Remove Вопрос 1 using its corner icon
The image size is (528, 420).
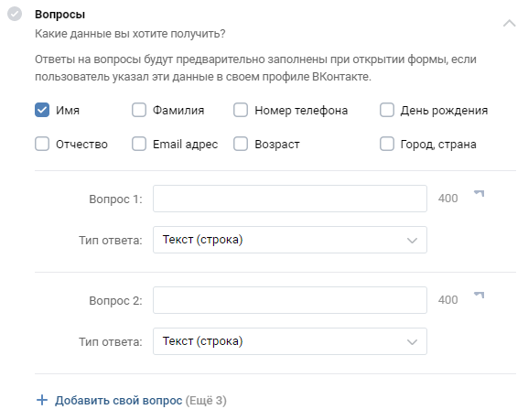coord(479,193)
